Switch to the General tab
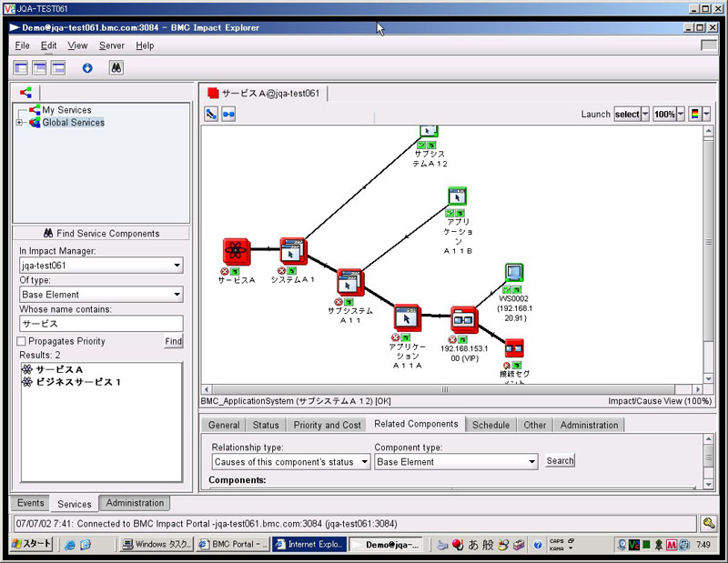The width and height of the screenshot is (728, 563). [x=224, y=425]
